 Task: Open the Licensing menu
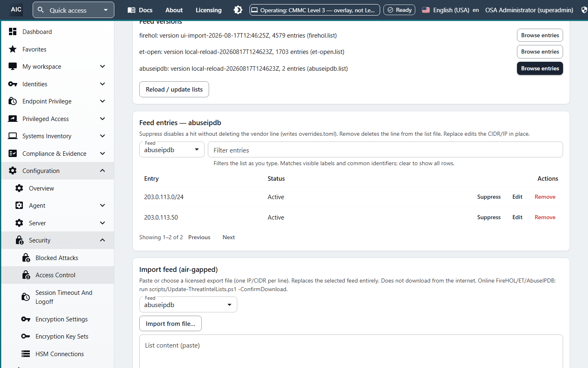click(209, 10)
